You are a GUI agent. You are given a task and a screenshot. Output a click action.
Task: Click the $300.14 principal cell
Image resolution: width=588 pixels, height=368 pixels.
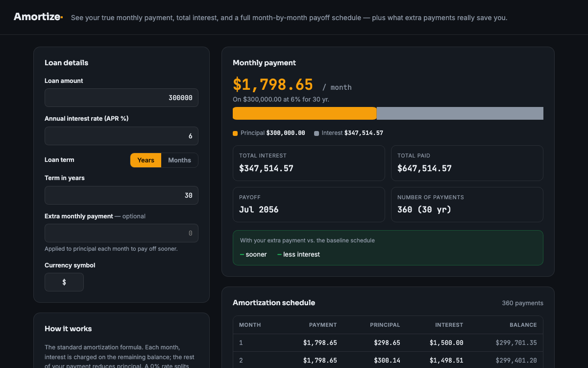387,361
